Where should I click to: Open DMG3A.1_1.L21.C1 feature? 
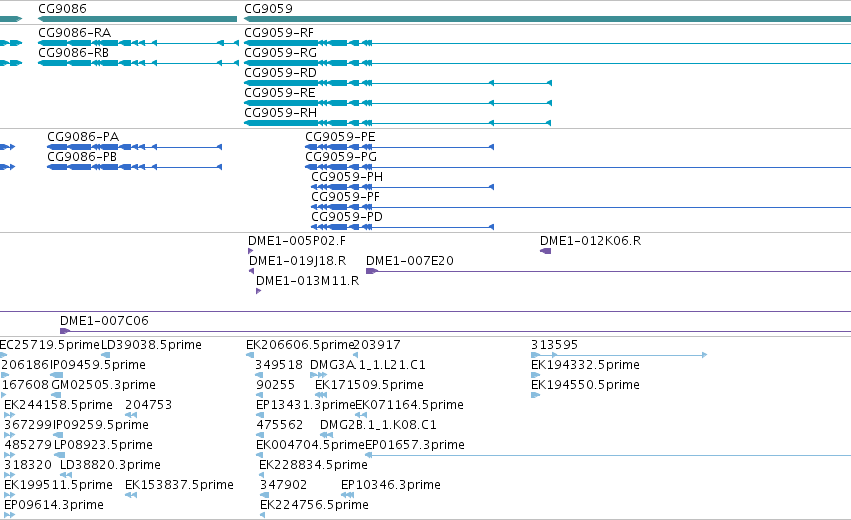(368, 365)
